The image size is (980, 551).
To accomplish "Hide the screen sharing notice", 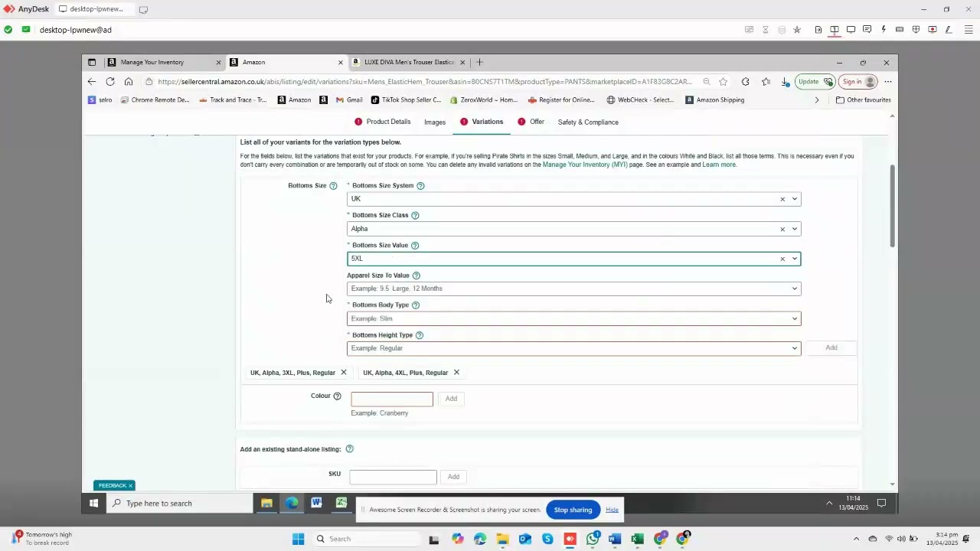I will click(x=612, y=510).
